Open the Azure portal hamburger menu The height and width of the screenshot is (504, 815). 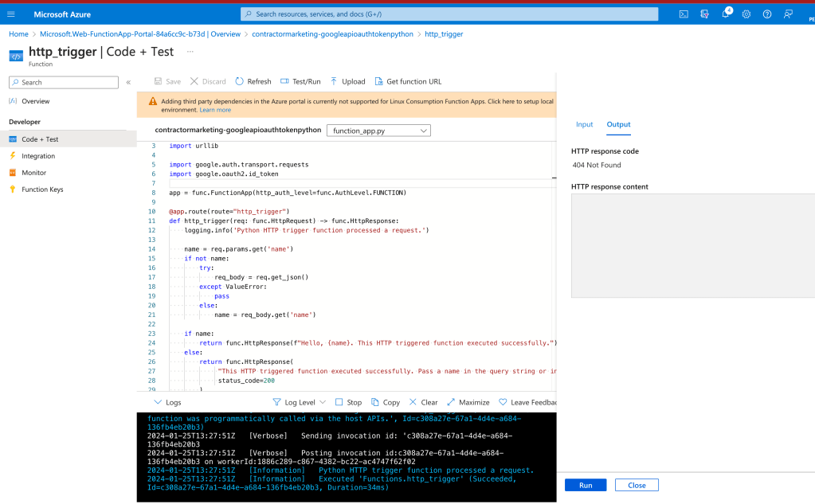(11, 14)
